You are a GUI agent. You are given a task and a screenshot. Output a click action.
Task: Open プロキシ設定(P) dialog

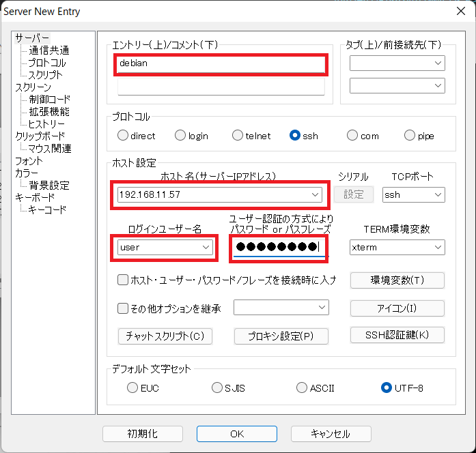click(x=281, y=336)
